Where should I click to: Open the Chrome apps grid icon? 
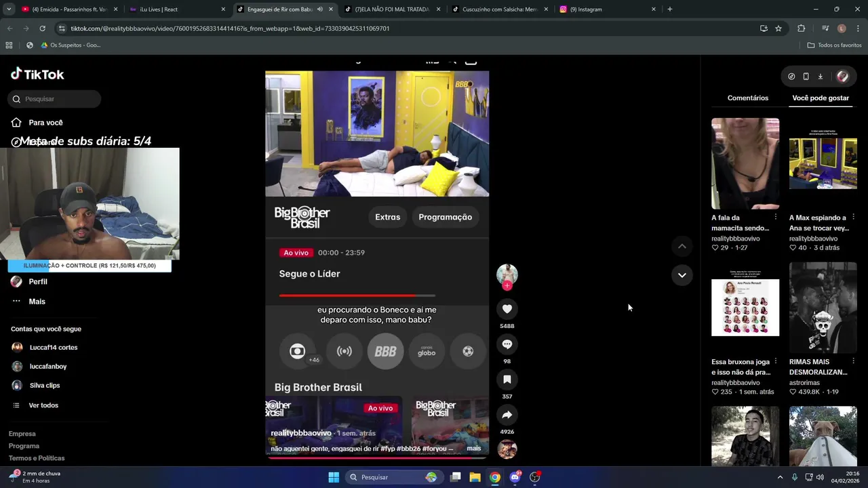tap(9, 45)
